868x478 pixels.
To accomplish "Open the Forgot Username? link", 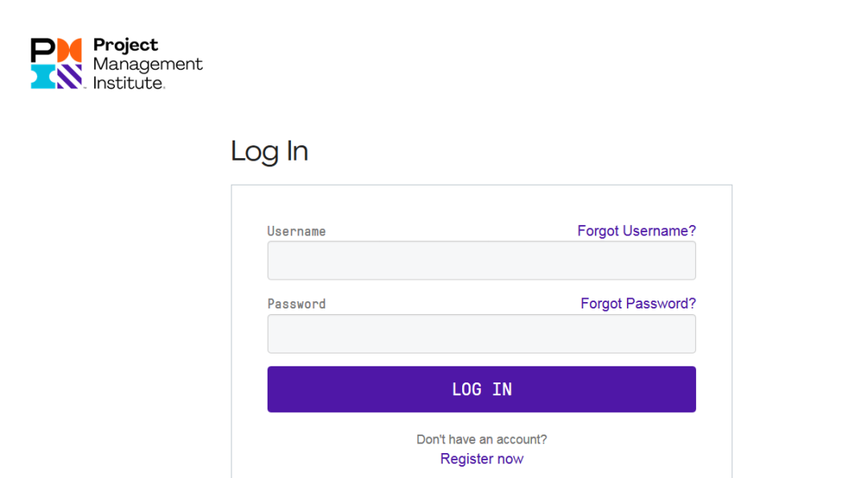I will 637,231.
